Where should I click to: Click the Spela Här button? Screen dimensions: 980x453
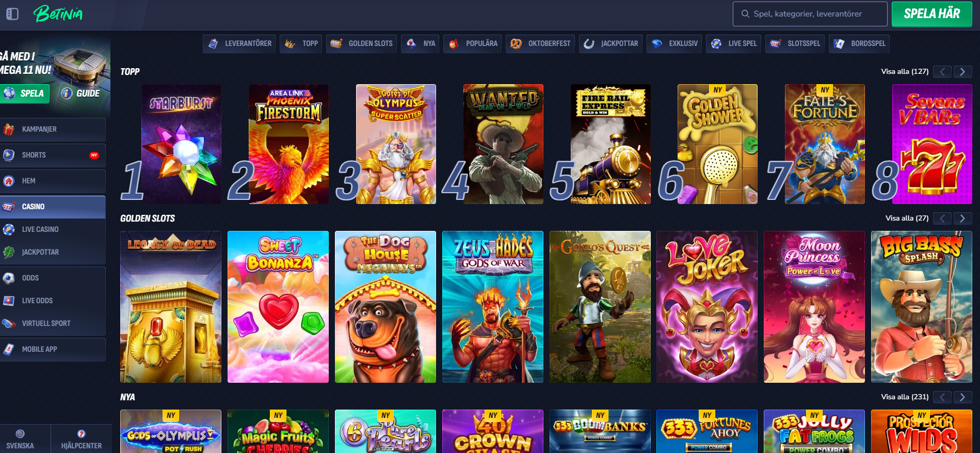pyautogui.click(x=932, y=14)
